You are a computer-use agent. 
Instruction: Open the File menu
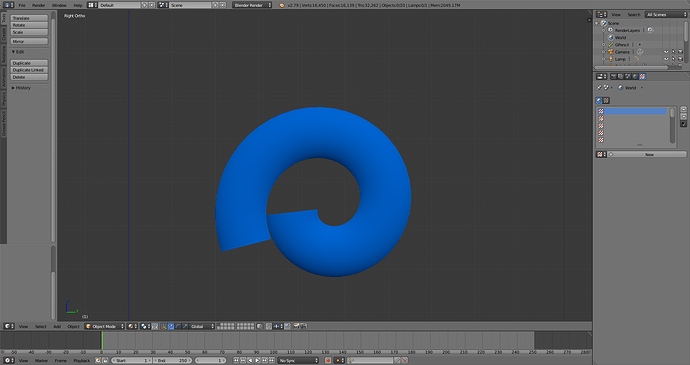click(x=22, y=5)
